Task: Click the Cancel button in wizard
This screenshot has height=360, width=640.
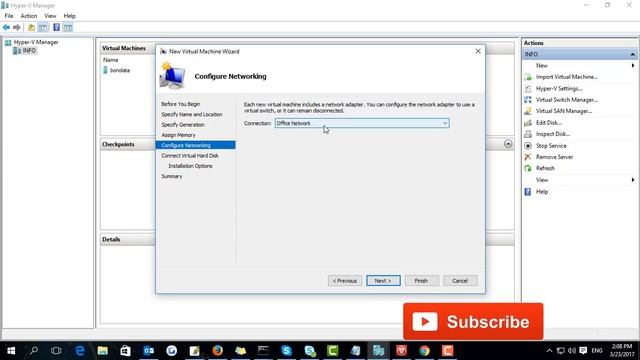Action: tap(460, 281)
